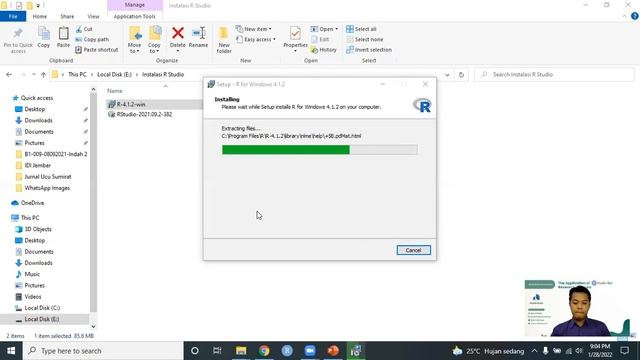Viewport: 640px width, 360px height.
Task: Open Properties from the ribbon
Action: click(x=295, y=39)
